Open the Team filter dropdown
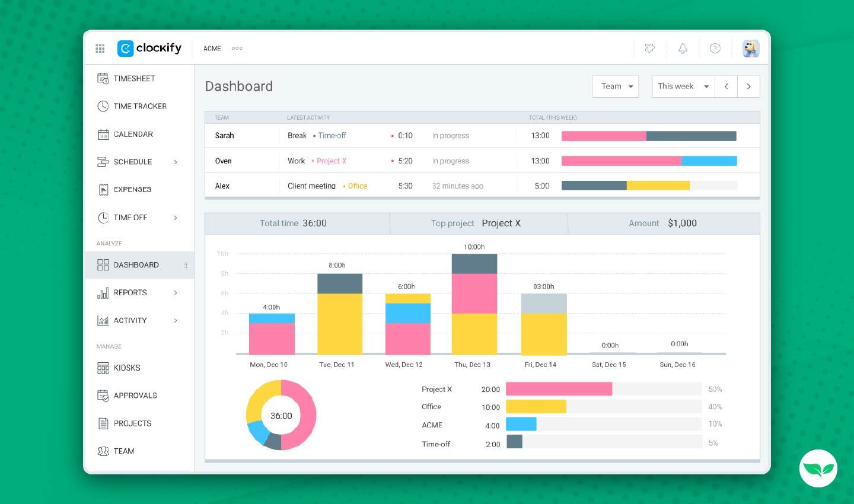Screen dimensions: 854x504 tap(615, 86)
